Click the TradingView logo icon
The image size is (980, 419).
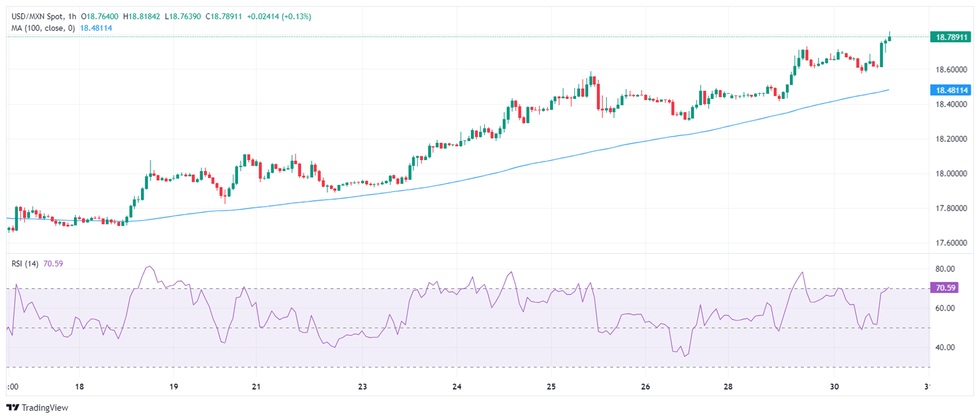[13, 408]
